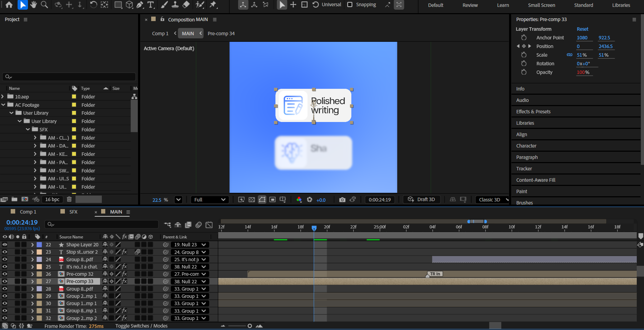Viewport: 644px width, 330px height.
Task: Select the Hand tool
Action: (x=33, y=4)
